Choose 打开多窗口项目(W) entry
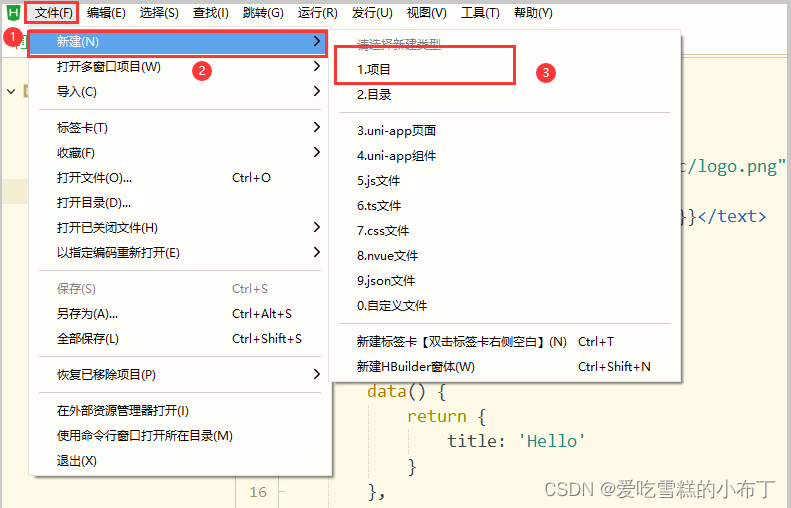Screen dimensions: 791x508 [x=179, y=67]
